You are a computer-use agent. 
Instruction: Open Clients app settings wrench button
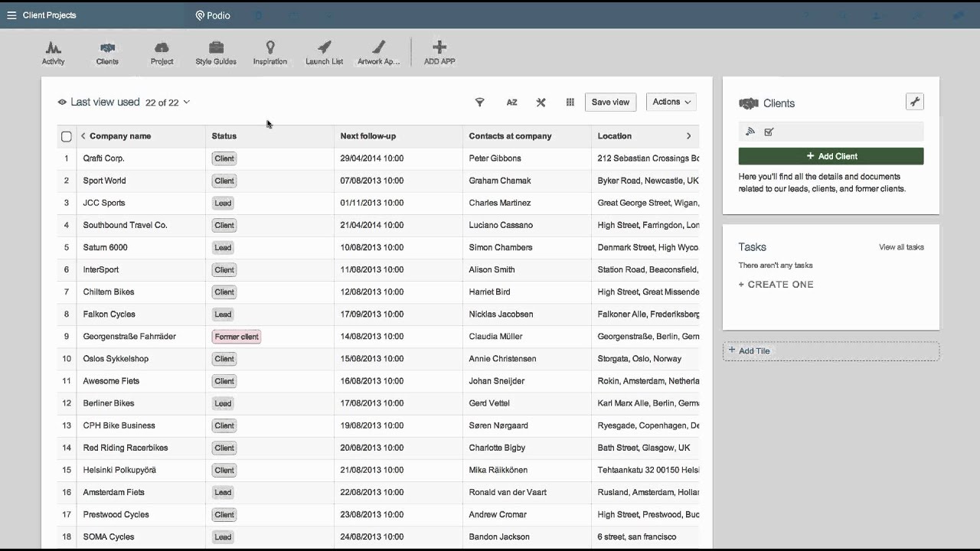point(914,102)
